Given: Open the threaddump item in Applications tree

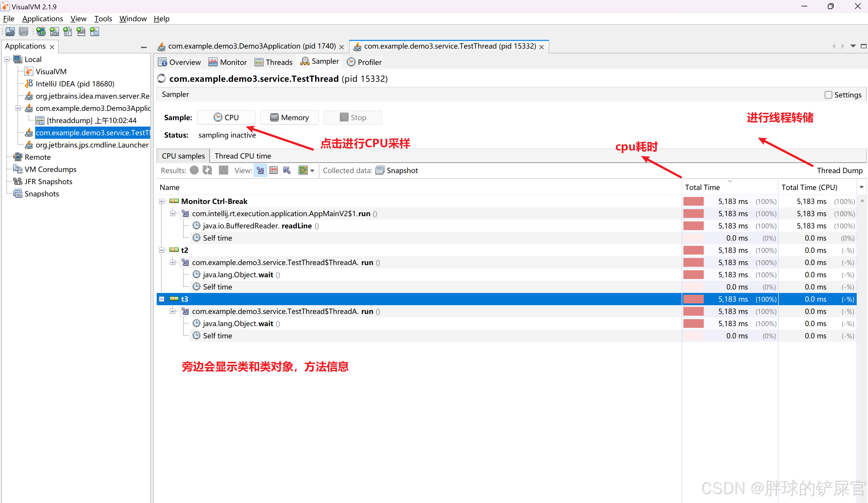Looking at the screenshot, I should coord(91,121).
